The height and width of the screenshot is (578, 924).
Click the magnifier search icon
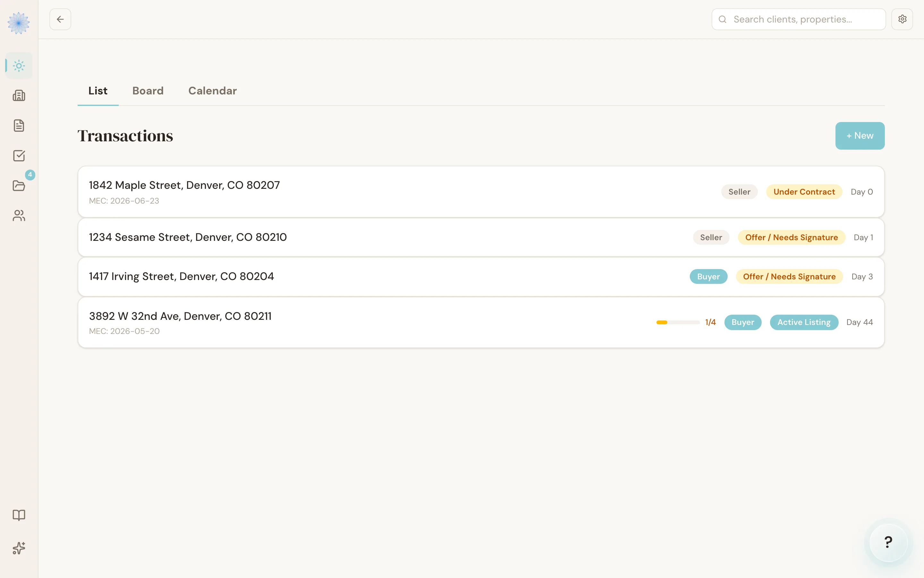coord(723,19)
